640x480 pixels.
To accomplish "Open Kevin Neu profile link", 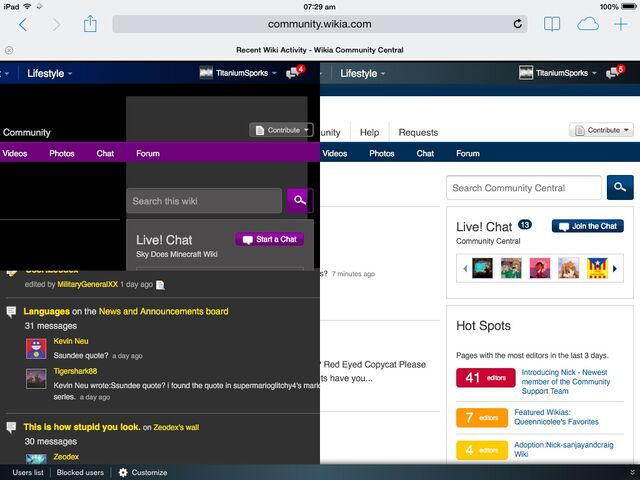I will tap(71, 341).
